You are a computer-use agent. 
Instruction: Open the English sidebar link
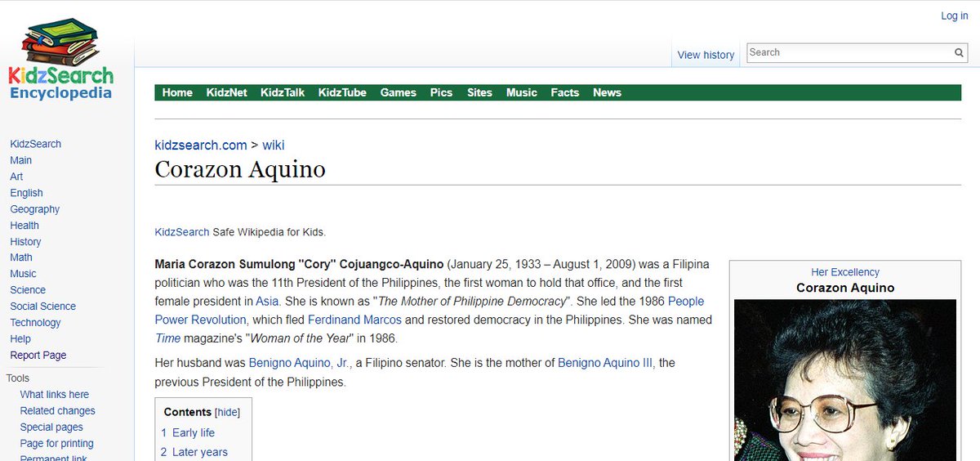tap(26, 193)
